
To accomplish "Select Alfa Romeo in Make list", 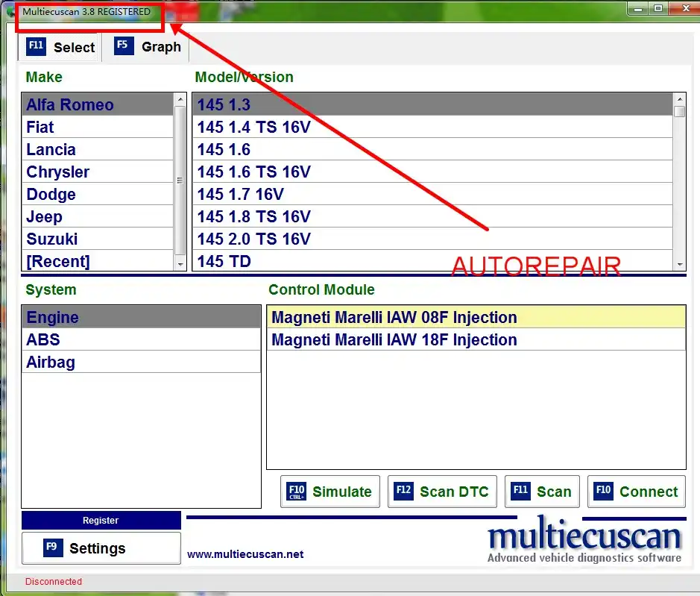I will click(x=98, y=104).
